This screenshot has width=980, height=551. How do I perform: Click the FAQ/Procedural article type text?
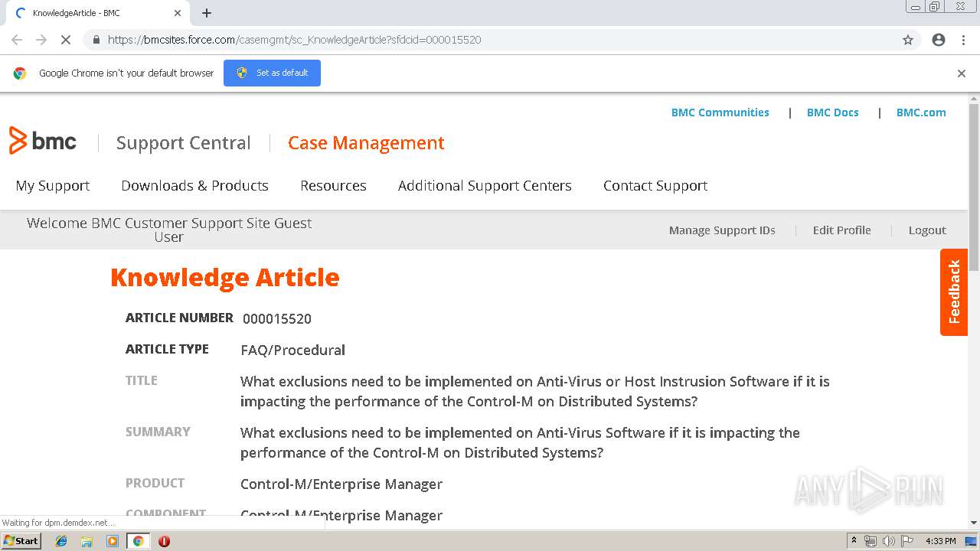click(292, 350)
